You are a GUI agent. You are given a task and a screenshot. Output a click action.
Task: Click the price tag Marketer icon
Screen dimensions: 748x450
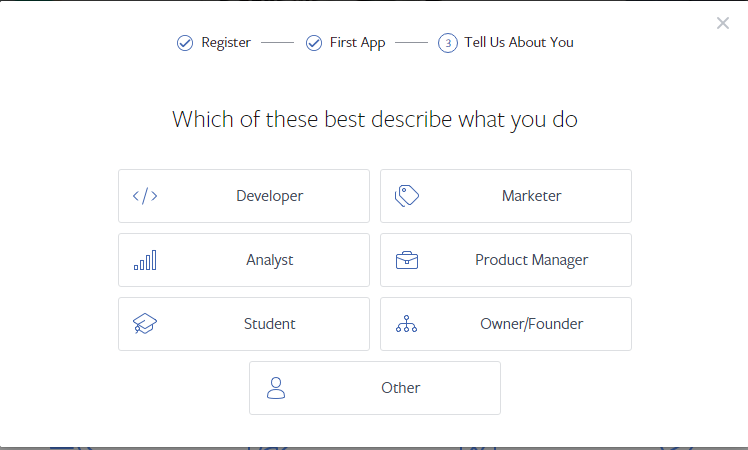pyautogui.click(x=407, y=196)
